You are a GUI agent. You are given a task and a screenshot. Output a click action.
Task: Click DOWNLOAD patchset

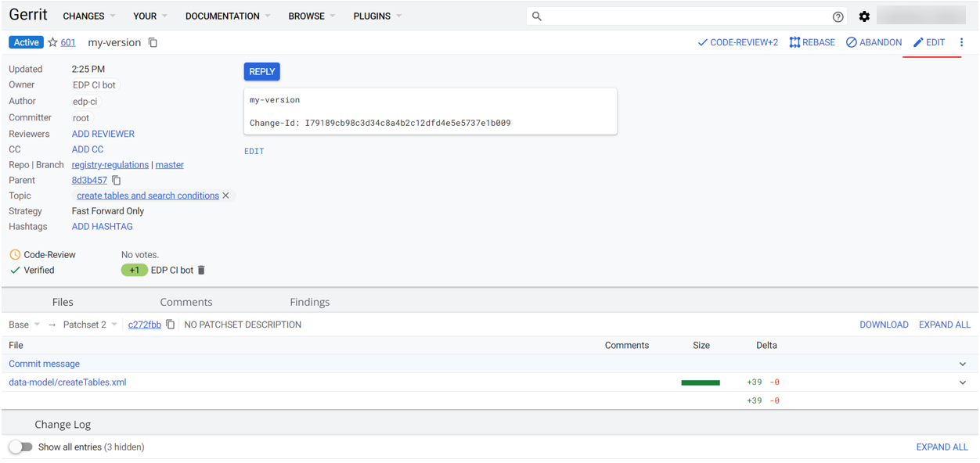pyautogui.click(x=884, y=325)
